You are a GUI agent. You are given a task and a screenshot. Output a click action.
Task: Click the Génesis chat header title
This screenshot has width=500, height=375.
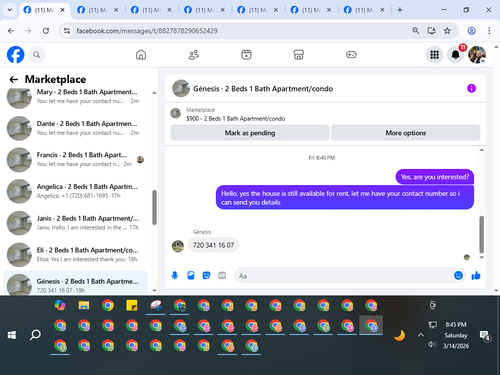point(263,89)
